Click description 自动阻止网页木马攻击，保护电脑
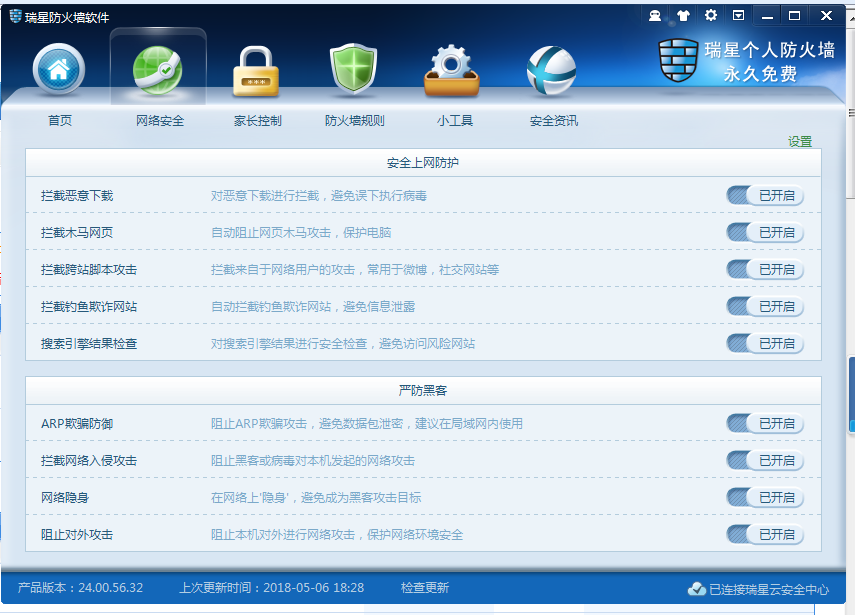This screenshot has height=615, width=855. (x=301, y=233)
